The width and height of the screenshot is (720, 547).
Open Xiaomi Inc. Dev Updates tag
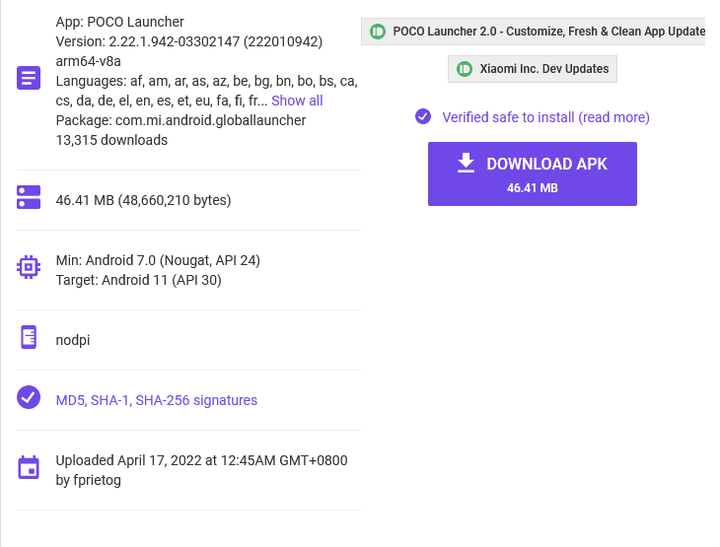click(x=532, y=69)
